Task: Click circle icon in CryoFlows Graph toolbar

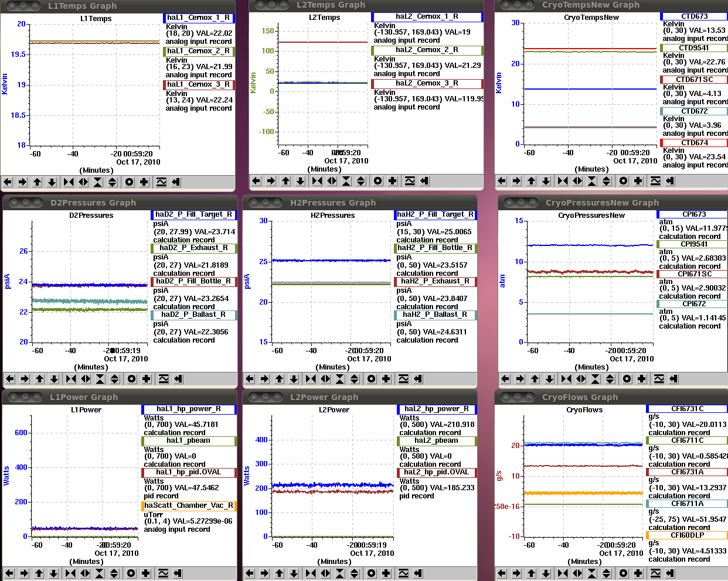Action: click(624, 573)
